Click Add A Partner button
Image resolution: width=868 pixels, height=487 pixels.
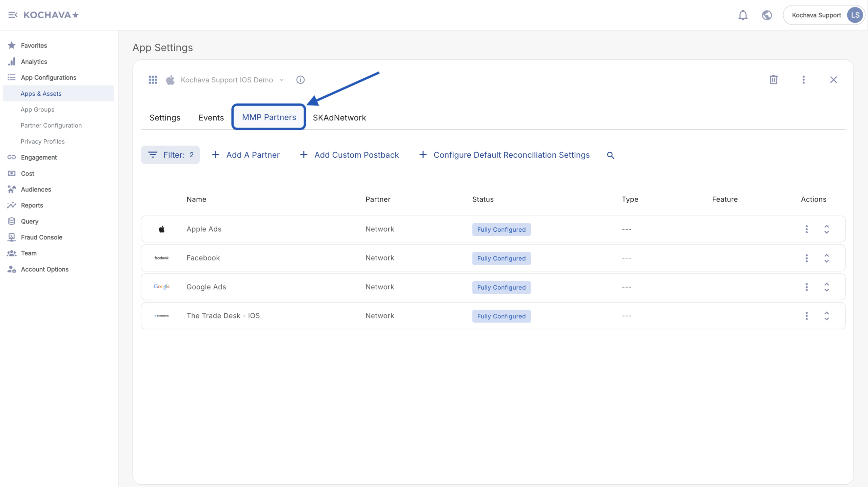click(246, 155)
